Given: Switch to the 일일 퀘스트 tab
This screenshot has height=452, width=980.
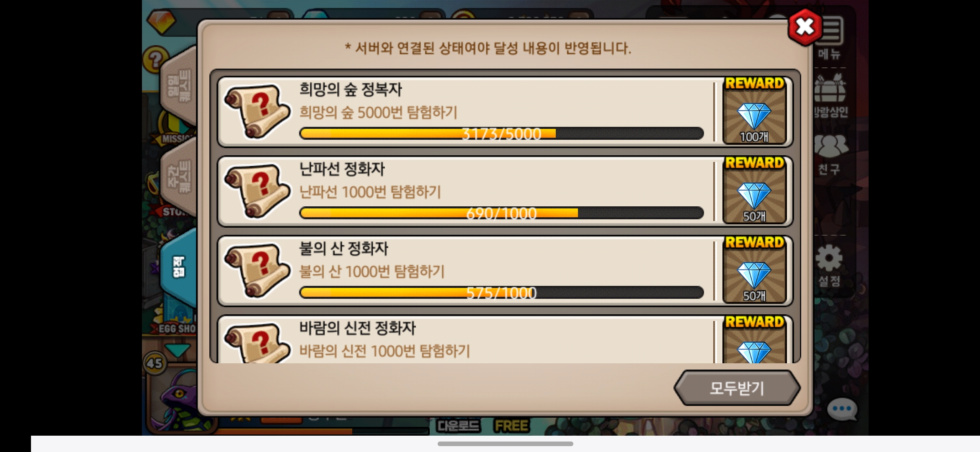Looking at the screenshot, I should click(179, 86).
